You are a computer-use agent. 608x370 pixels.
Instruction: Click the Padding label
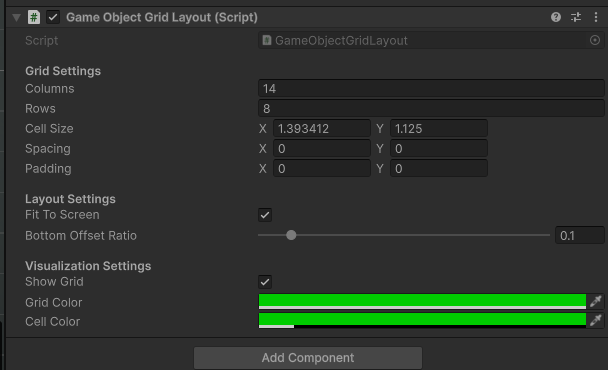coord(48,169)
